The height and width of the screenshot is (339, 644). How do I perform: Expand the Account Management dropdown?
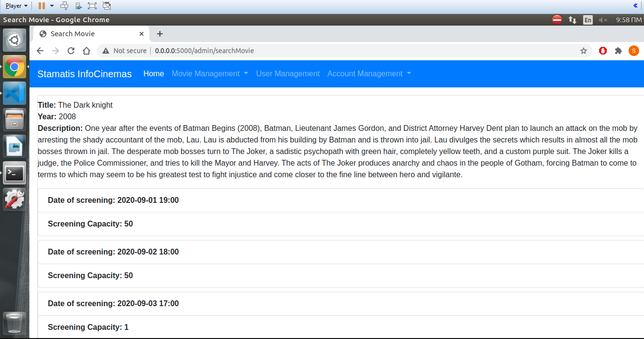click(369, 74)
